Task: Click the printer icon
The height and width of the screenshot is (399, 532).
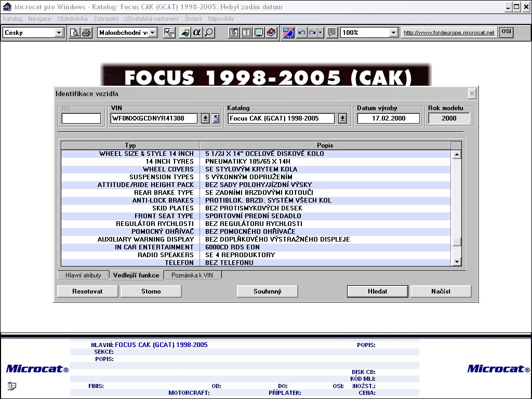Action: coord(86,33)
